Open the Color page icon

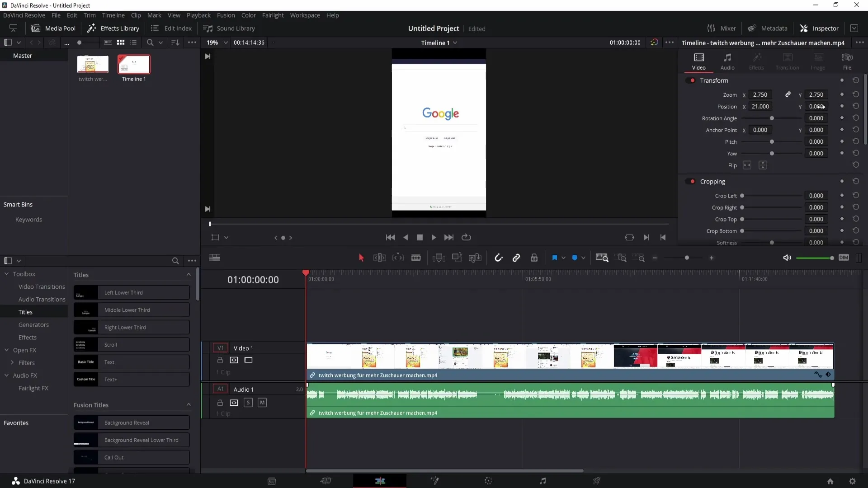point(488,480)
